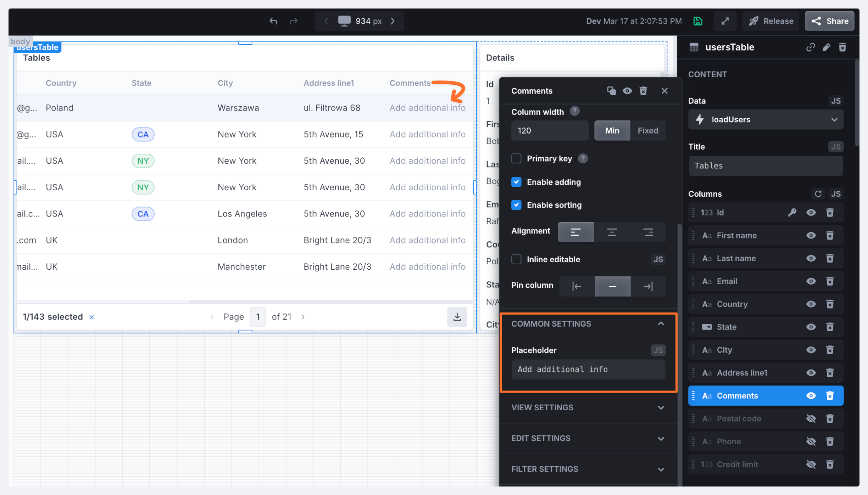This screenshot has width=868, height=495.
Task: Check the Primary key checkbox
Action: 516,158
